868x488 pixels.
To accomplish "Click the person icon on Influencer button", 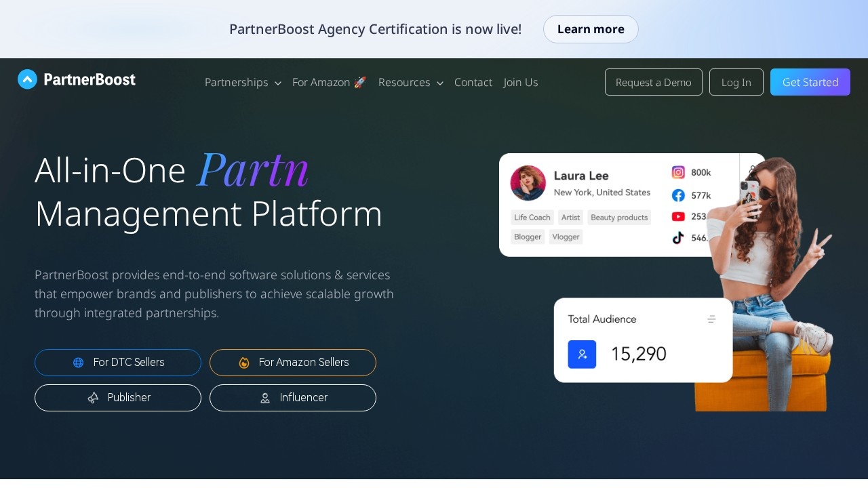I will [265, 398].
